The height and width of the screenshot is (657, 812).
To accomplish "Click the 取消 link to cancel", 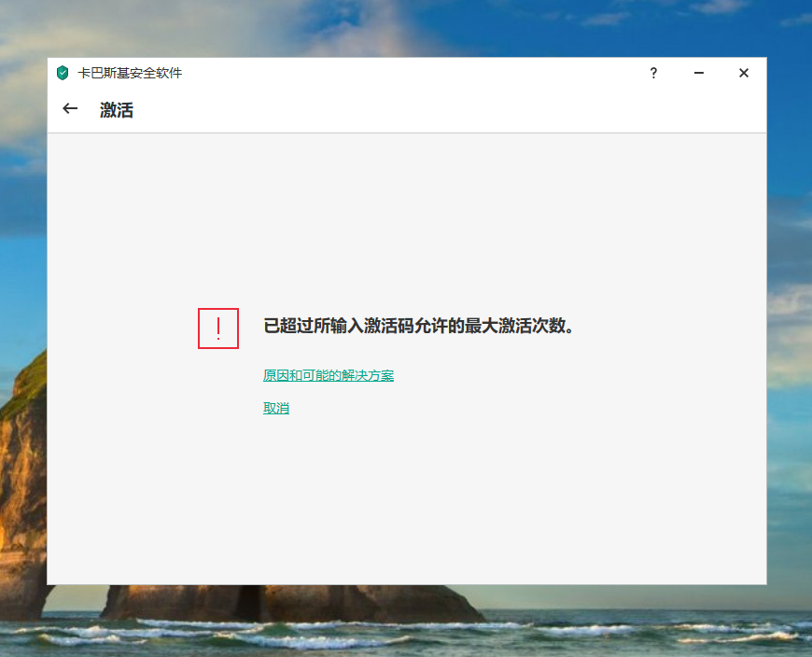I will pyautogui.click(x=276, y=408).
